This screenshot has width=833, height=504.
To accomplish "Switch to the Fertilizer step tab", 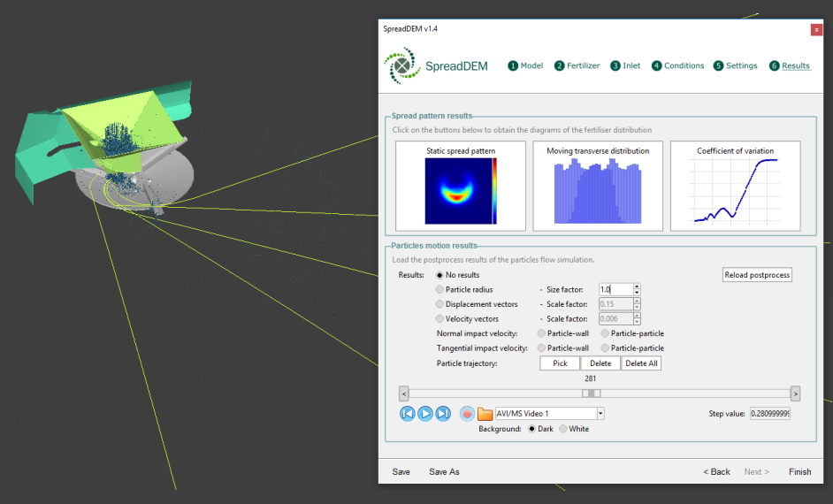I will [x=577, y=65].
